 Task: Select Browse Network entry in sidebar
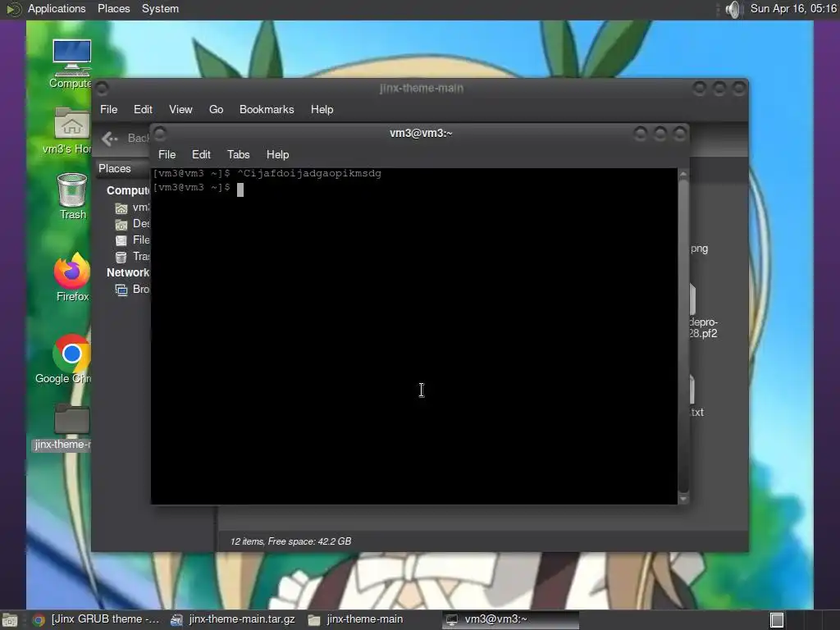click(x=132, y=290)
